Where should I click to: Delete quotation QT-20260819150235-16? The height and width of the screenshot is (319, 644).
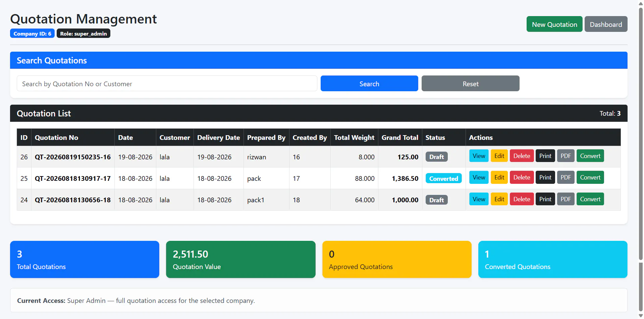pyautogui.click(x=522, y=156)
